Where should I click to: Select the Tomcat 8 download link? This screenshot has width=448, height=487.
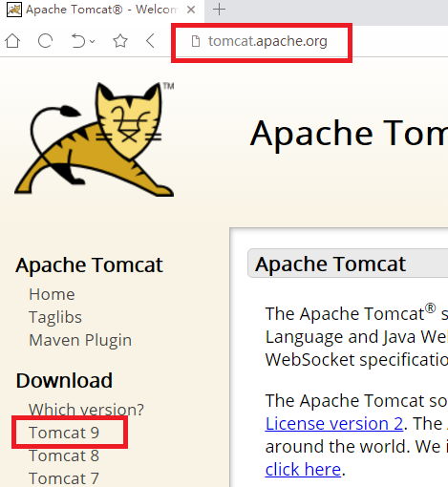click(64, 455)
